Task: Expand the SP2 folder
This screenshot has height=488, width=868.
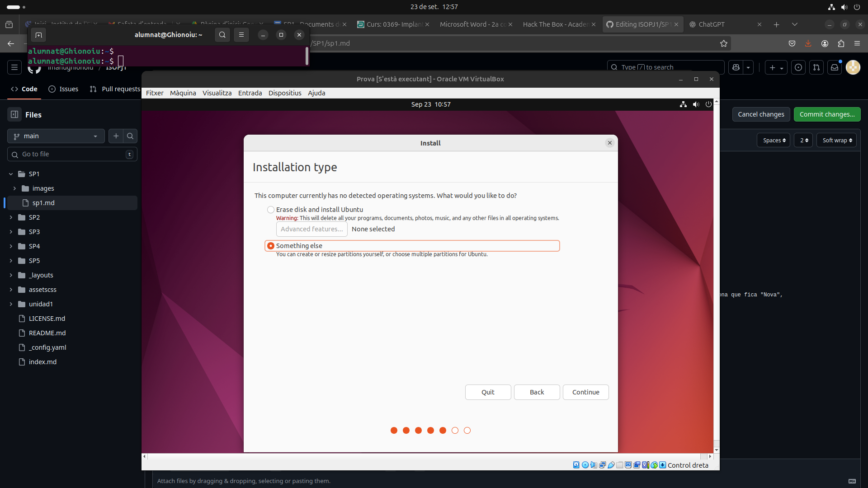Action: [11, 217]
